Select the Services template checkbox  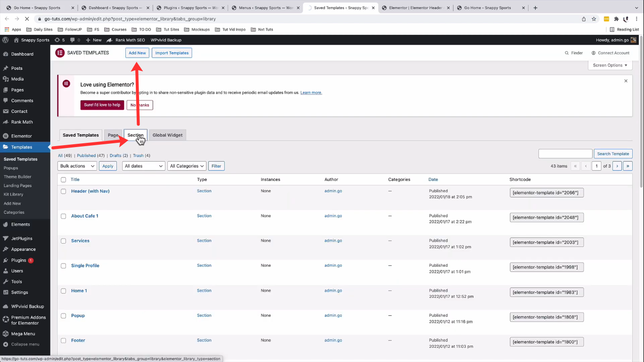pyautogui.click(x=64, y=241)
